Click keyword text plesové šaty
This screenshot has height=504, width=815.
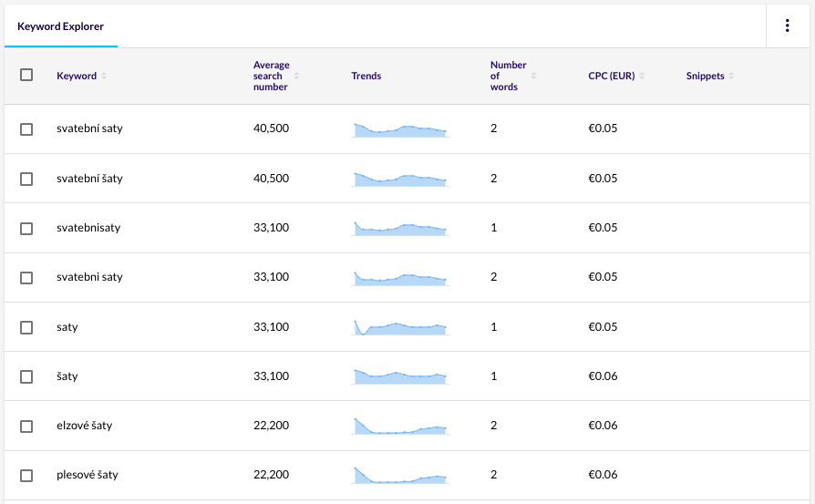(88, 475)
